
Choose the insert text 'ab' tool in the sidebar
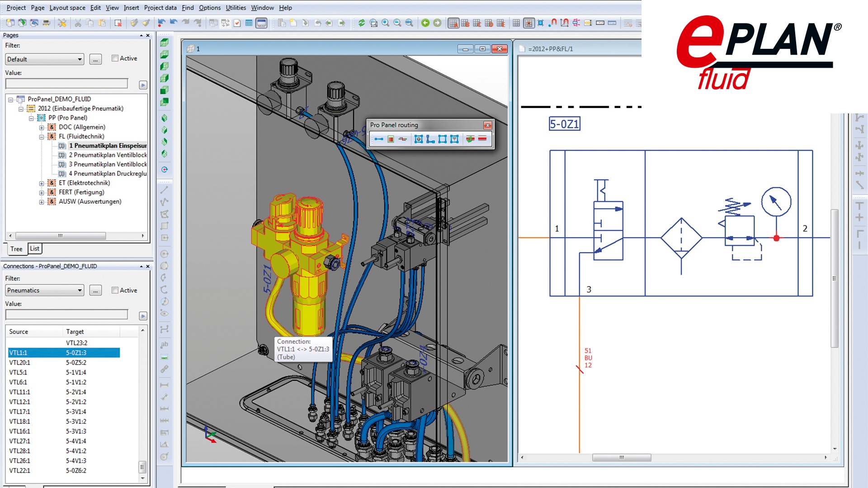[165, 345]
